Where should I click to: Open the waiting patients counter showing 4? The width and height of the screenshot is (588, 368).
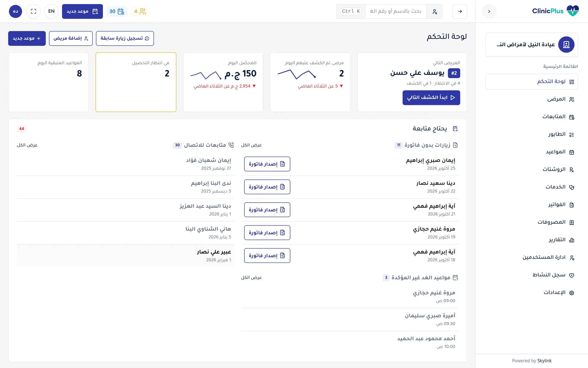140,11
